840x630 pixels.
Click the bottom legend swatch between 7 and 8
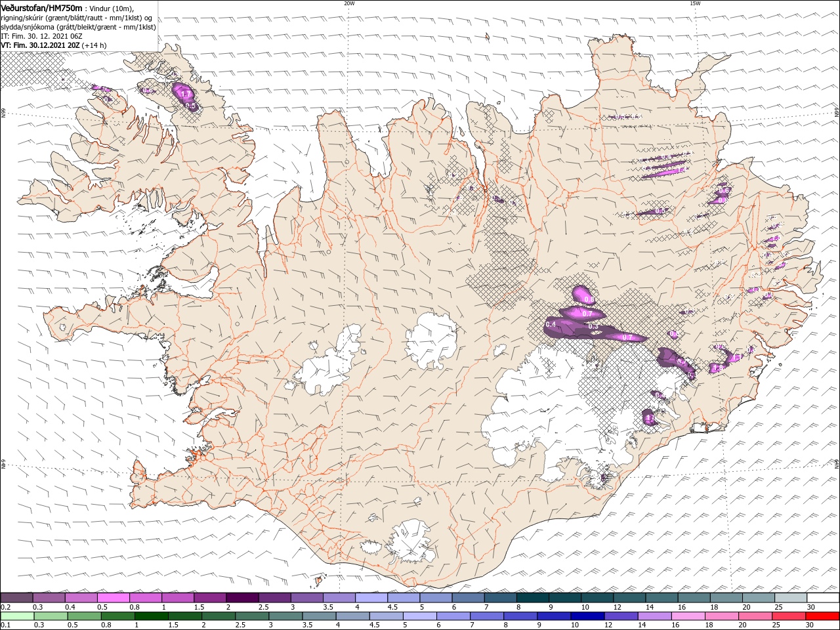pyautogui.click(x=487, y=616)
